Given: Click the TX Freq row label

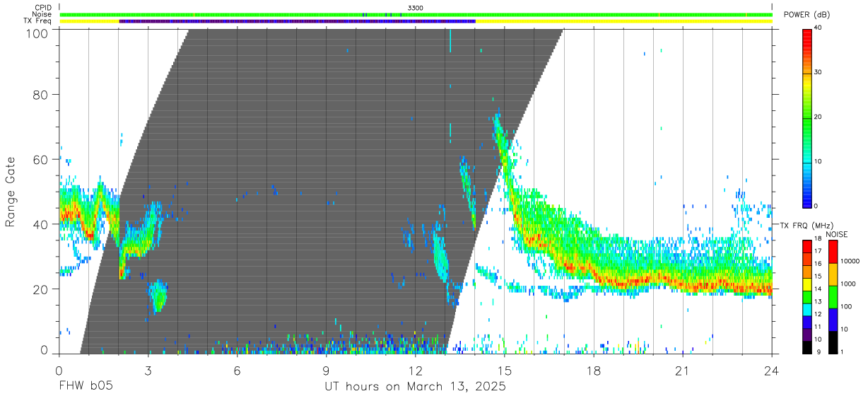Looking at the screenshot, I should coord(38,21).
